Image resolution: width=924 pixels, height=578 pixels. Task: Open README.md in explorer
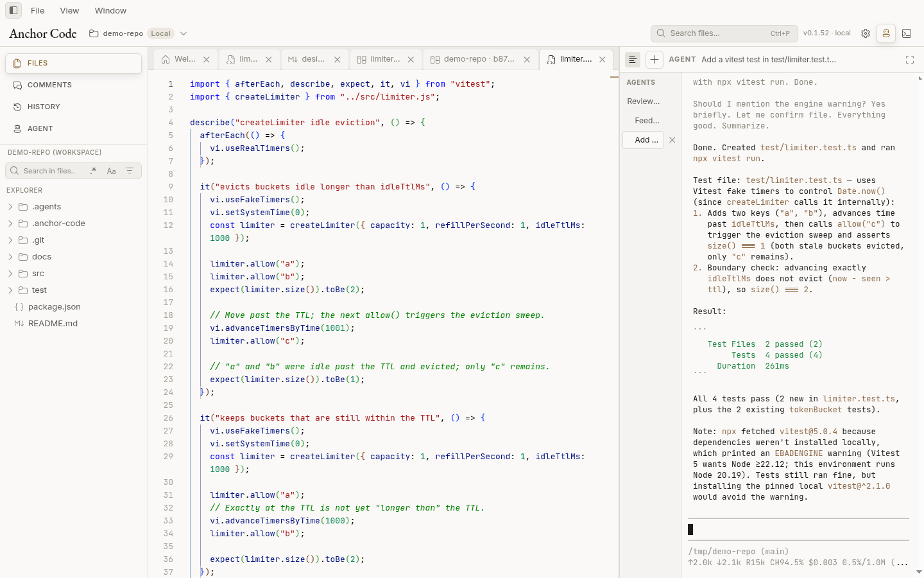click(53, 324)
